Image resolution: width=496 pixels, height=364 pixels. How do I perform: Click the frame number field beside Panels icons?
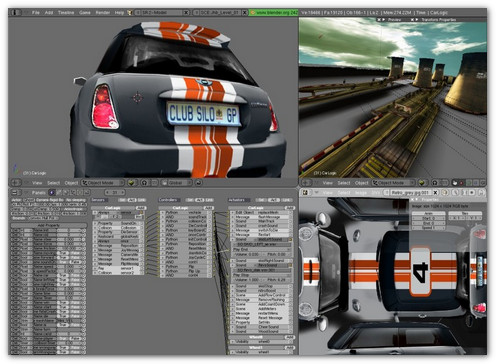coord(115,192)
